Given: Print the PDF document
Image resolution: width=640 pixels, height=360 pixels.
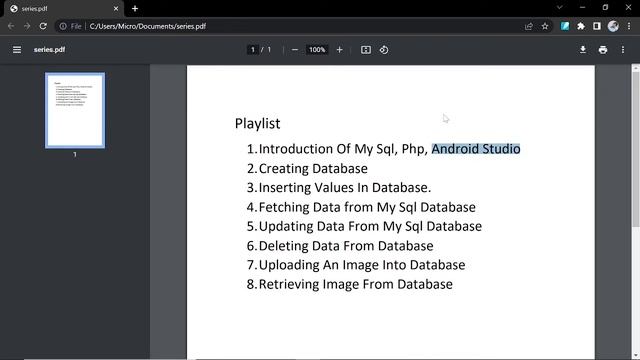Looking at the screenshot, I should [603, 50].
